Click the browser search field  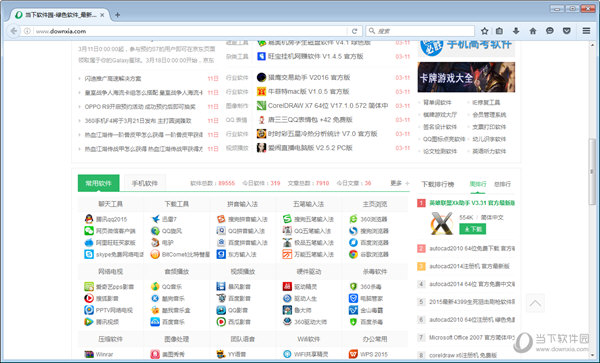(420, 31)
